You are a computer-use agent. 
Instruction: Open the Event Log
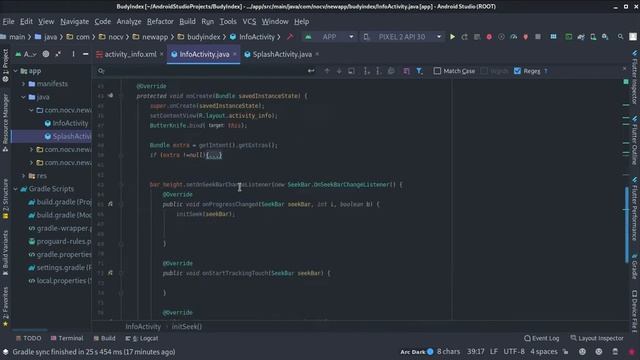(542, 338)
